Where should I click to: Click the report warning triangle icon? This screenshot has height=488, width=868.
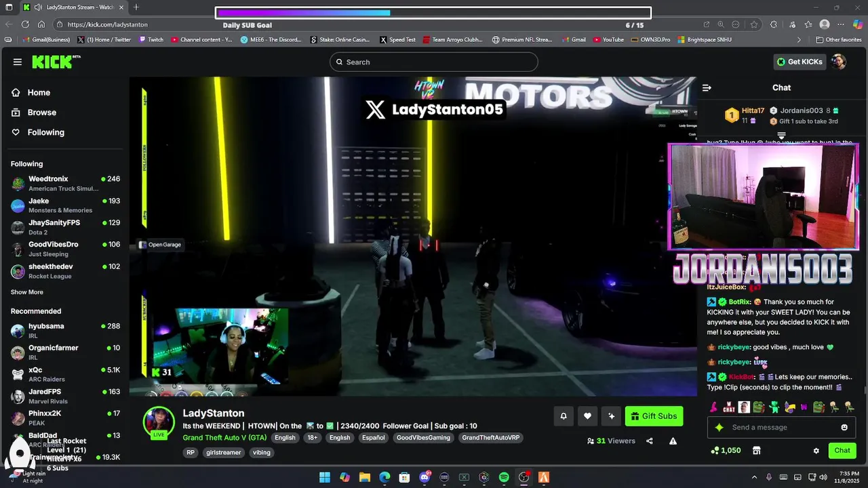tap(673, 441)
